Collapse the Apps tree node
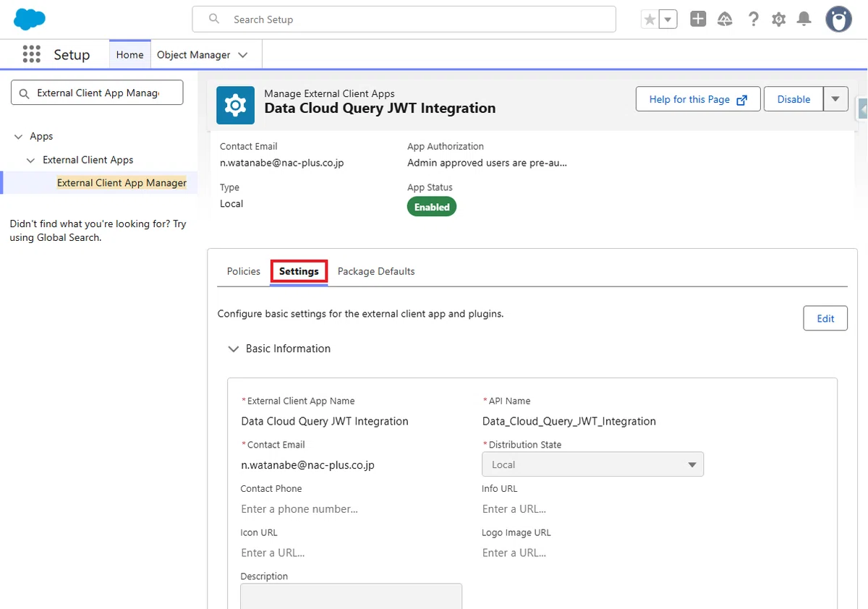Image resolution: width=868 pixels, height=609 pixels. pyautogui.click(x=18, y=137)
